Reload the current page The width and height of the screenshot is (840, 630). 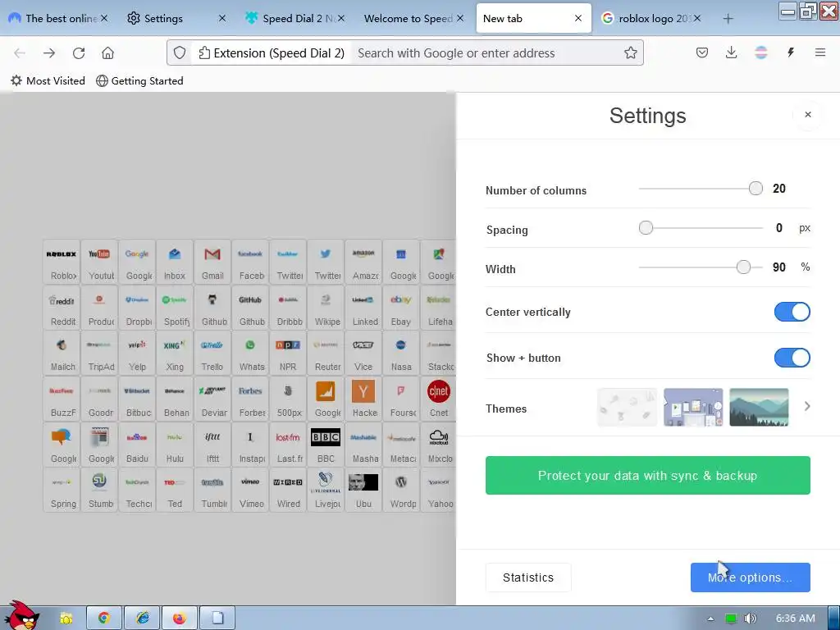point(79,53)
